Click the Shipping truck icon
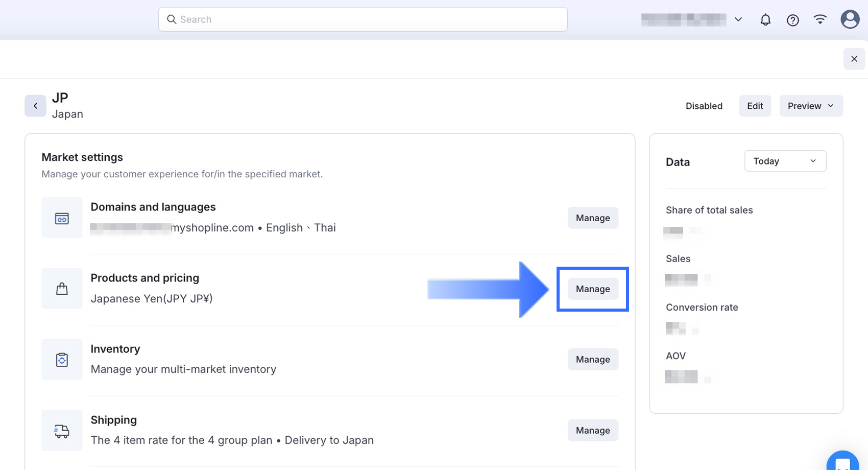The width and height of the screenshot is (868, 470). click(x=62, y=431)
